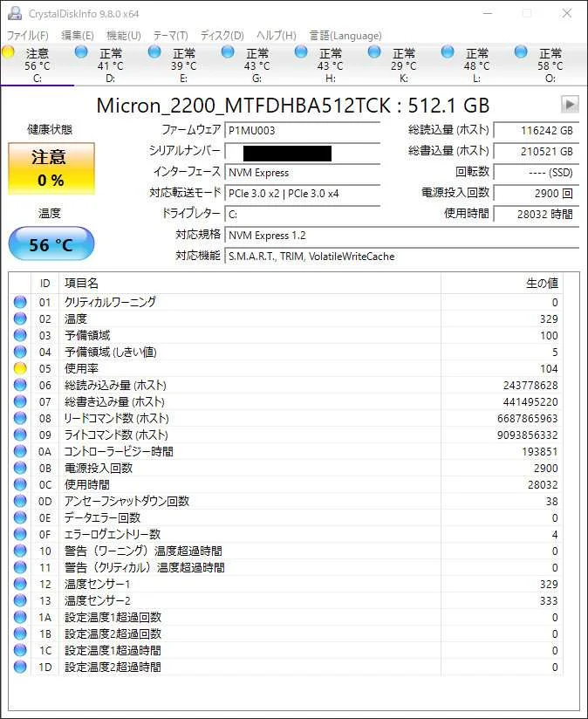This screenshot has height=719, width=588.
Task: Click status icon for 03 予備領域
Action: (x=20, y=335)
